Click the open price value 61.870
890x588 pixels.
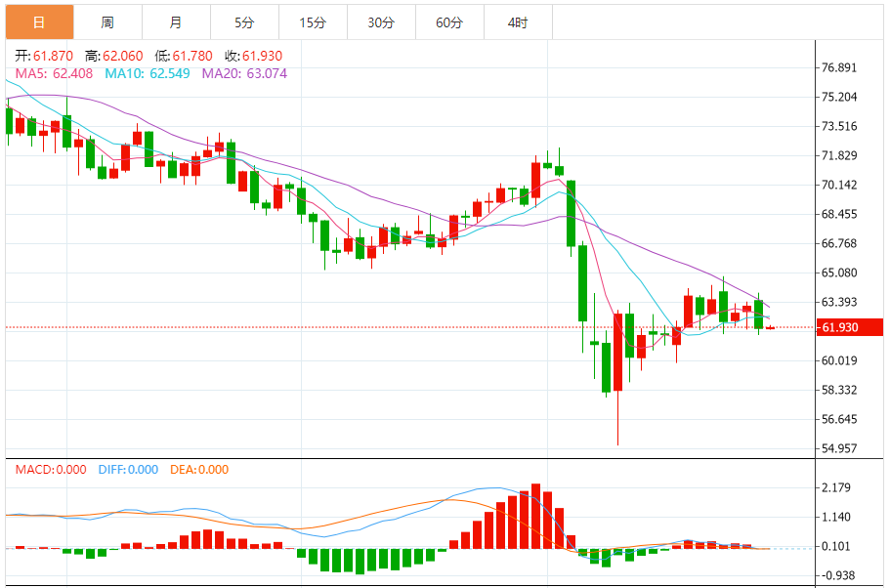click(53, 56)
